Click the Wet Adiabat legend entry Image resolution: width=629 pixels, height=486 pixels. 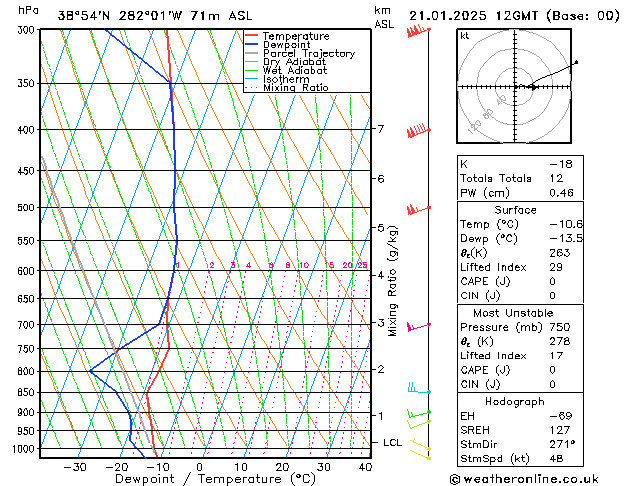tap(286, 71)
